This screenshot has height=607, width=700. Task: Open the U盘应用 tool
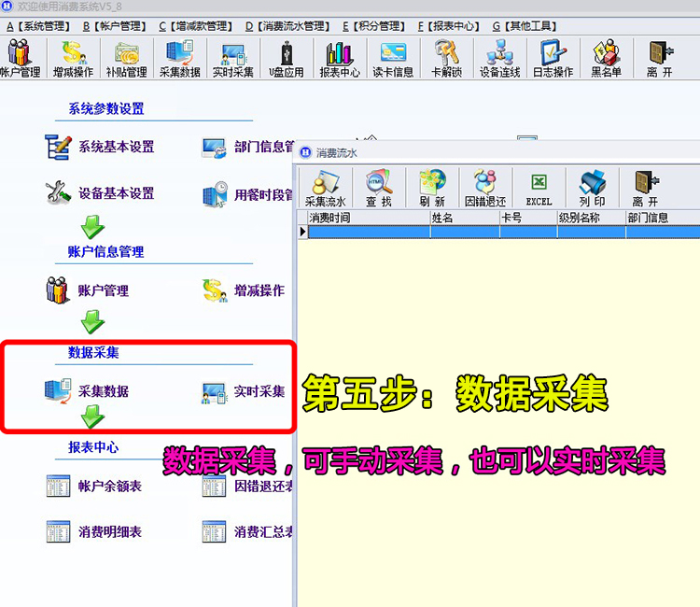[x=286, y=58]
